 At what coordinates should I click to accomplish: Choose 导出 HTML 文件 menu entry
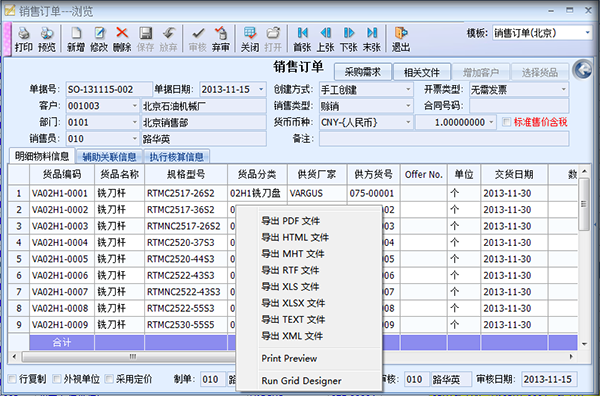point(295,238)
